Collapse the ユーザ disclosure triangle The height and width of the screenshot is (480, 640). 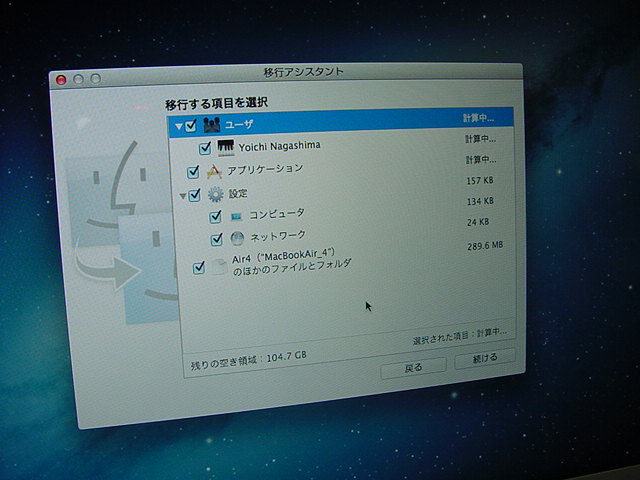coord(179,127)
